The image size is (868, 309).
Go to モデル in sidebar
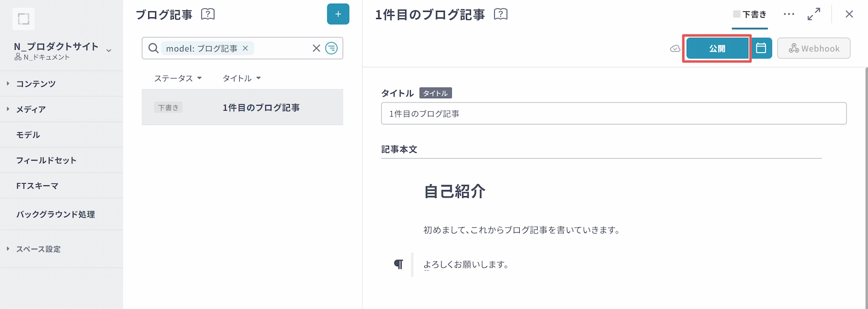point(28,134)
